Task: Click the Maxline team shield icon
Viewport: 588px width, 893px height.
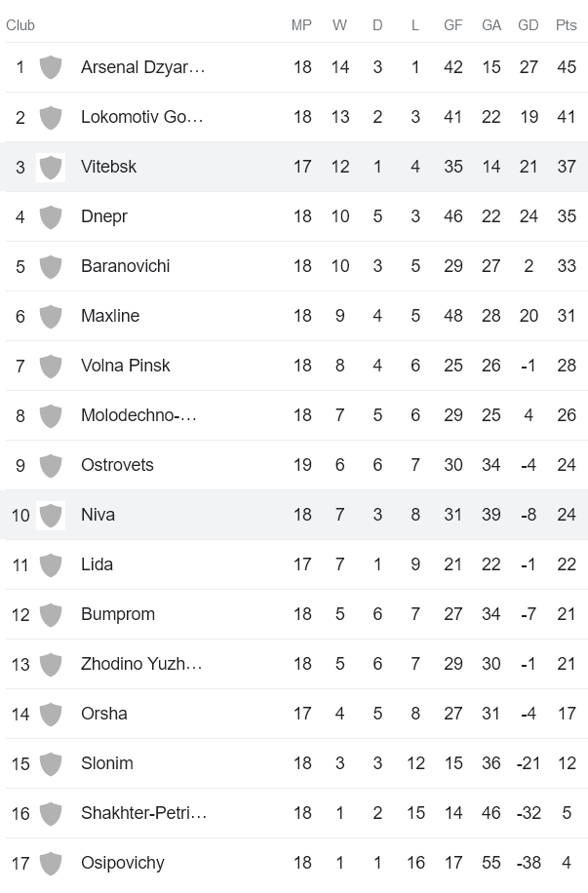Action: pos(51,316)
